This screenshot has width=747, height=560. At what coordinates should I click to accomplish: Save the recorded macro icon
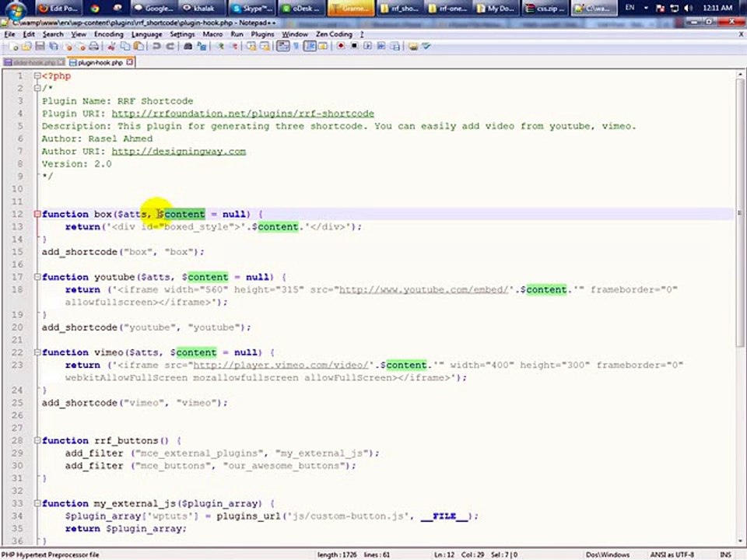[x=395, y=46]
